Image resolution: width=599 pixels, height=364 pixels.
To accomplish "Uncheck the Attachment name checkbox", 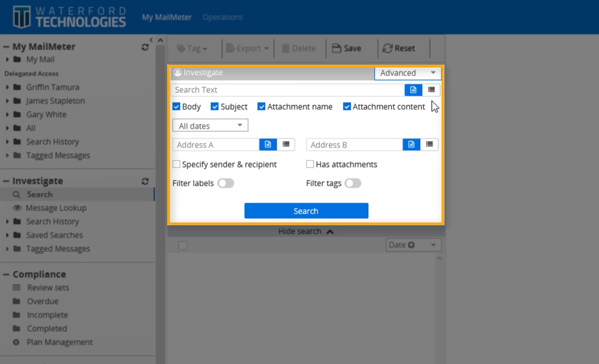I will 261,107.
